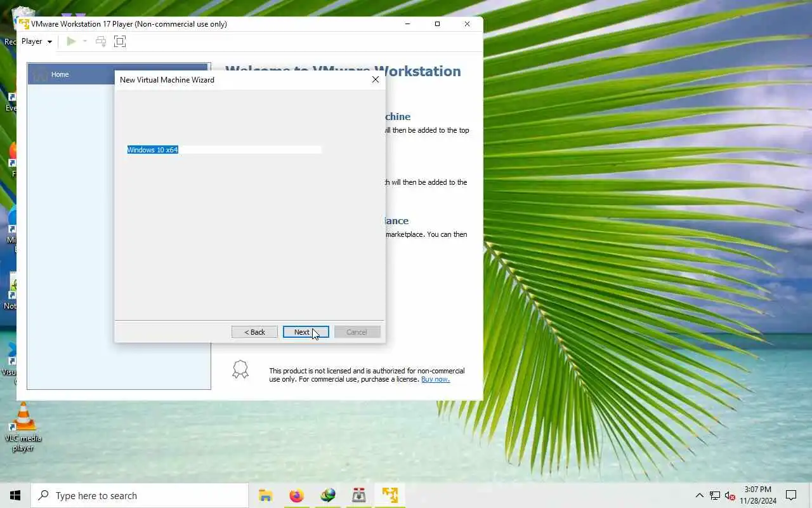This screenshot has width=812, height=508.
Task: Open File Explorer from the taskbar
Action: point(265,495)
